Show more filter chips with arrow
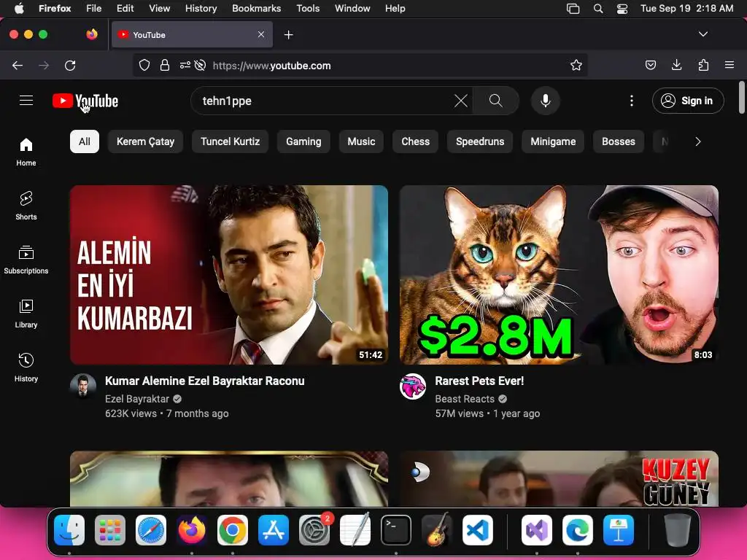The image size is (747, 560). coord(698,141)
